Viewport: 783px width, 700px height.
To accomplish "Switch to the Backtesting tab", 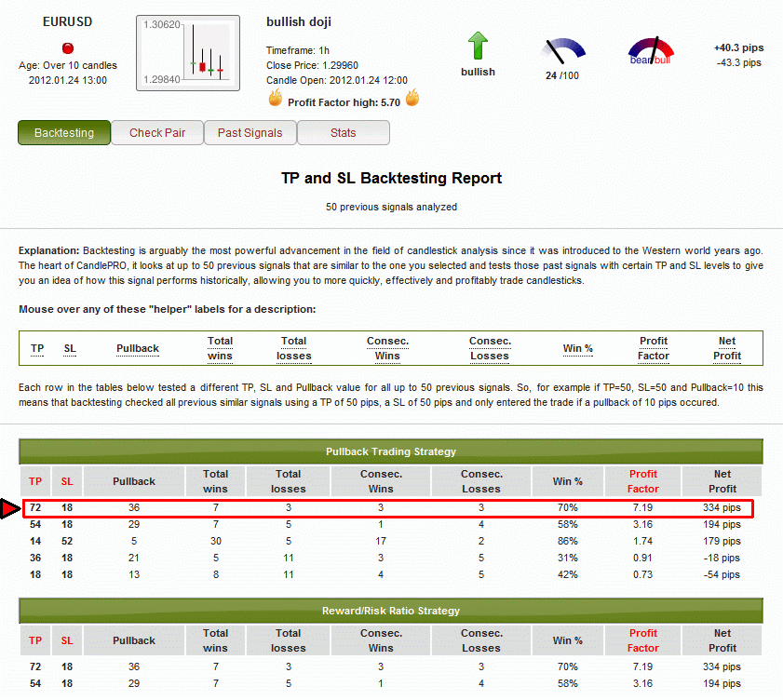I will click(64, 133).
